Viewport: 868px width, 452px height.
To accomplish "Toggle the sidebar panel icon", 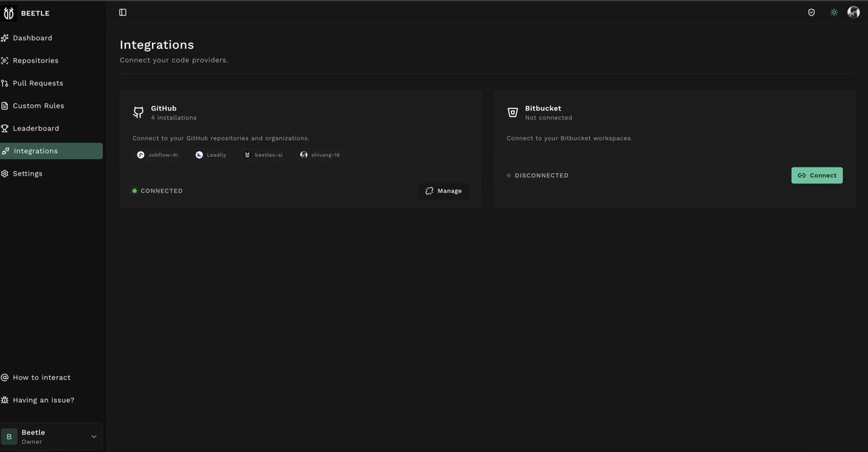I will pos(122,12).
